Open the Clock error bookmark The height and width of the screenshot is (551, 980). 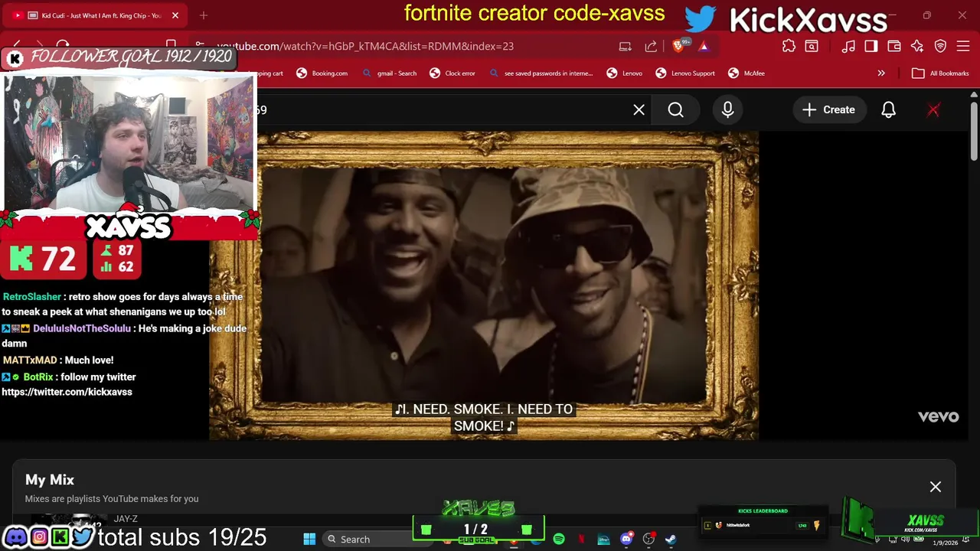coord(452,73)
